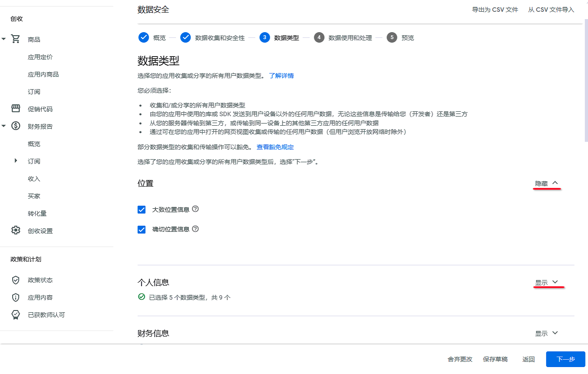588x374 pixels.
Task: Click step 3 circle for 数据类型
Action: click(265, 37)
